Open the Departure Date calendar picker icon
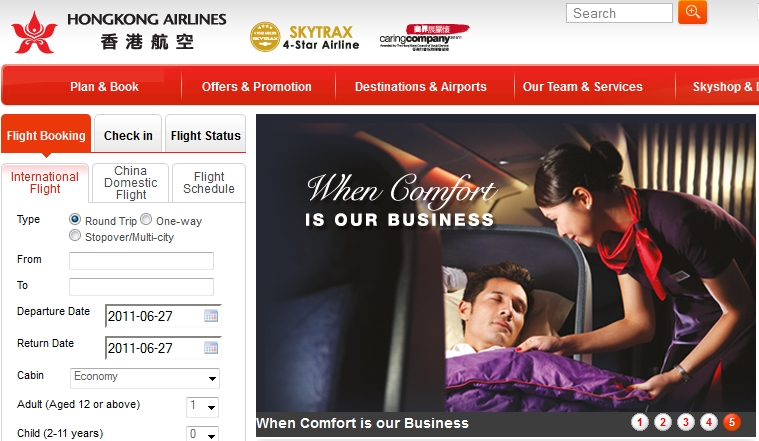759x441 pixels. point(211,316)
